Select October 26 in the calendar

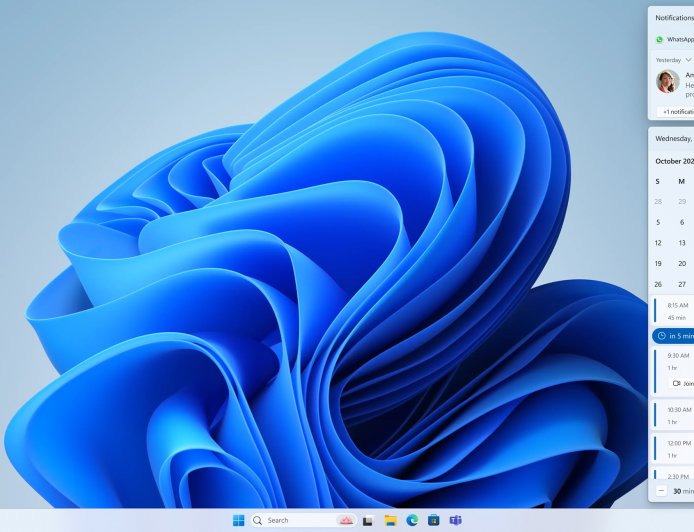click(x=658, y=284)
